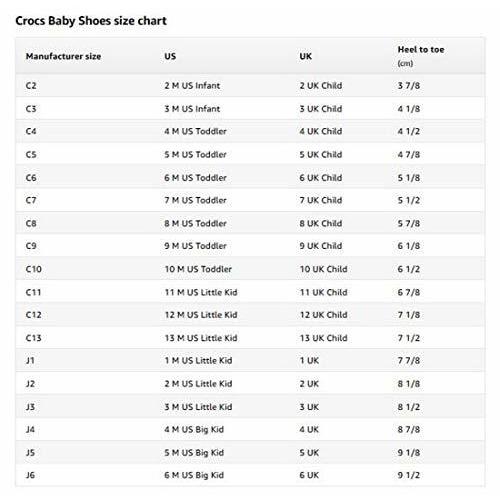Select the C6 size row label

(x=31, y=178)
